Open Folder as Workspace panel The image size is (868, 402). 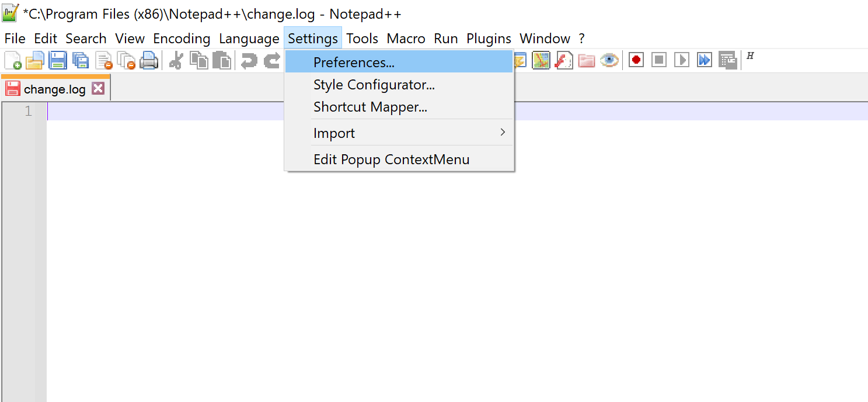586,60
